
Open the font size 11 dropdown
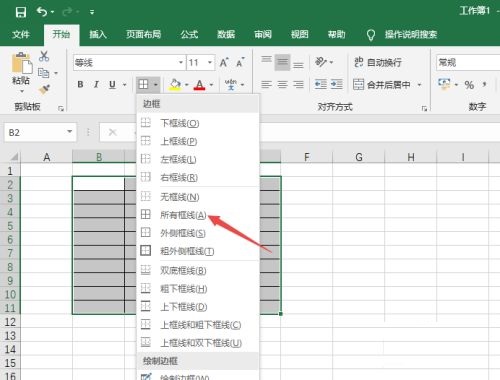click(x=210, y=62)
